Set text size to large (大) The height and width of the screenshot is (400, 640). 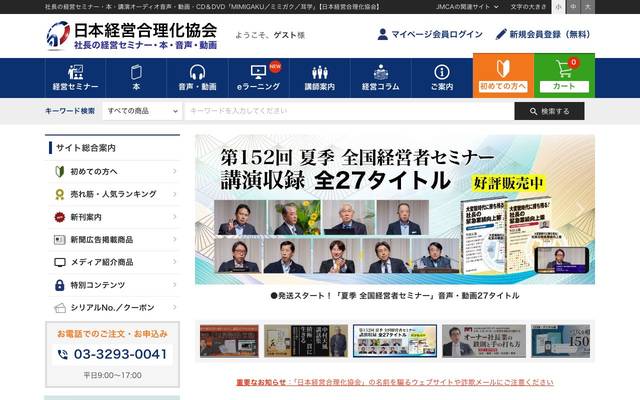coord(588,7)
